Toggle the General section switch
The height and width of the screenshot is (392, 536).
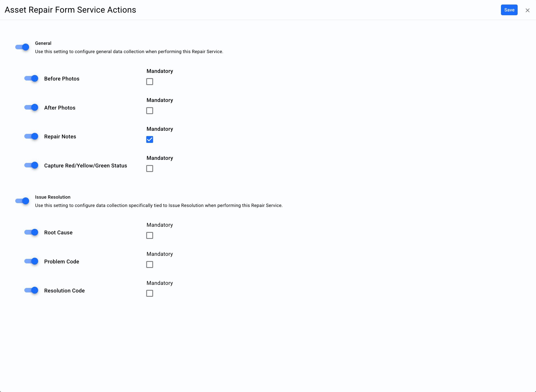pyautogui.click(x=22, y=47)
